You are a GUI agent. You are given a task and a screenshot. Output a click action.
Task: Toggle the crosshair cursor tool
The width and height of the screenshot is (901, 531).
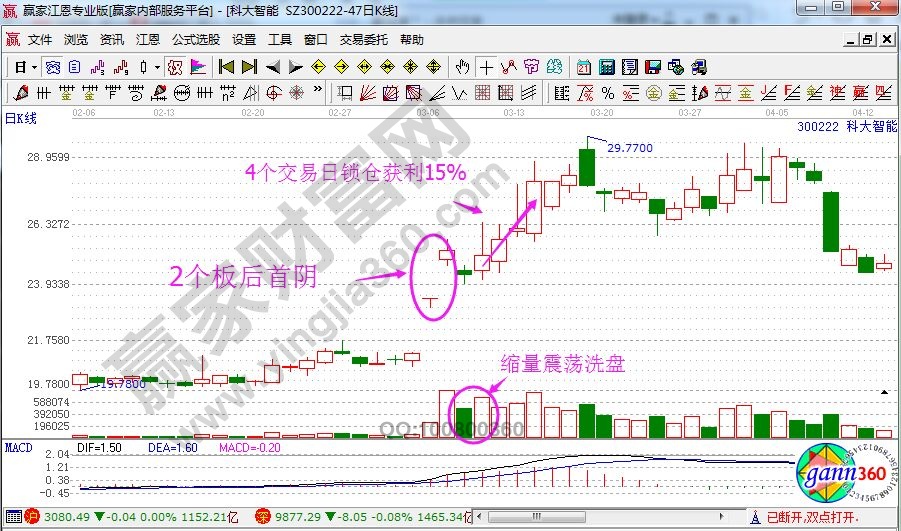click(x=486, y=68)
